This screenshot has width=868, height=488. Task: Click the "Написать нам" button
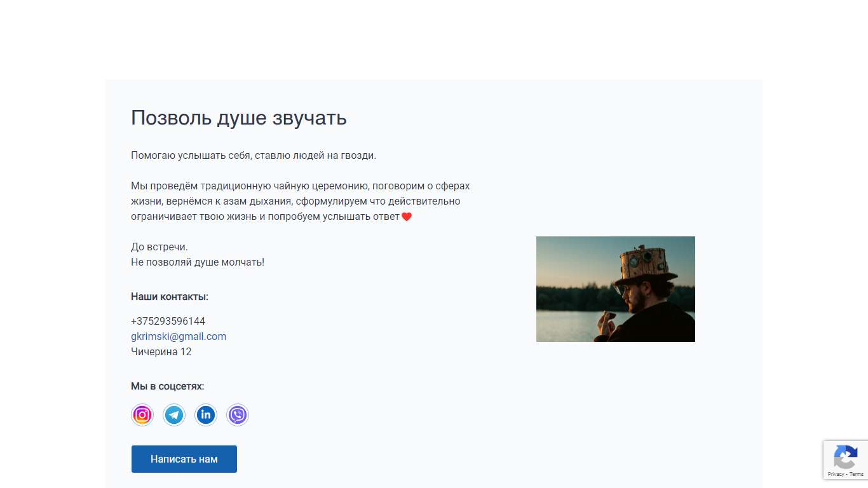tap(184, 459)
